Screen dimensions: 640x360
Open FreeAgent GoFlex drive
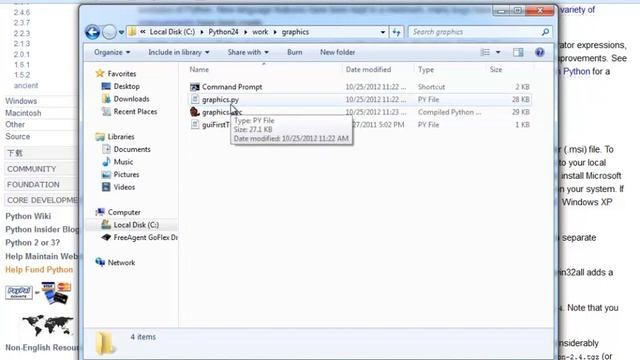point(145,237)
